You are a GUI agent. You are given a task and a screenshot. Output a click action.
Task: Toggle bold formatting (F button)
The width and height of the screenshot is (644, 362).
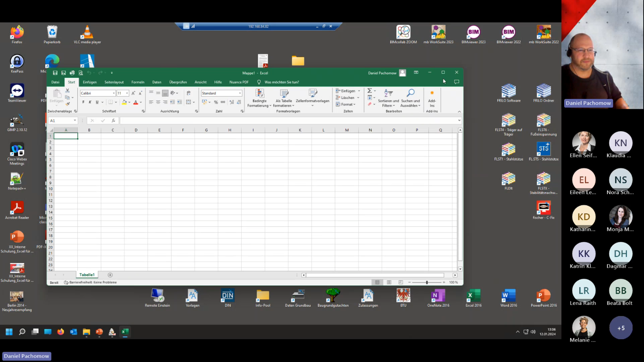(84, 102)
